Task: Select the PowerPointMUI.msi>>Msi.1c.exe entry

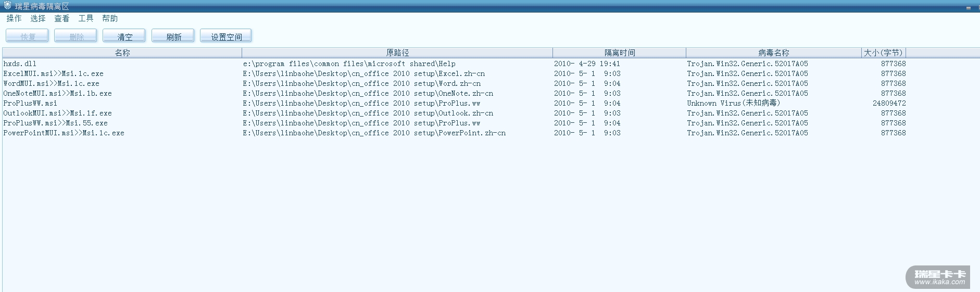Action: point(64,133)
